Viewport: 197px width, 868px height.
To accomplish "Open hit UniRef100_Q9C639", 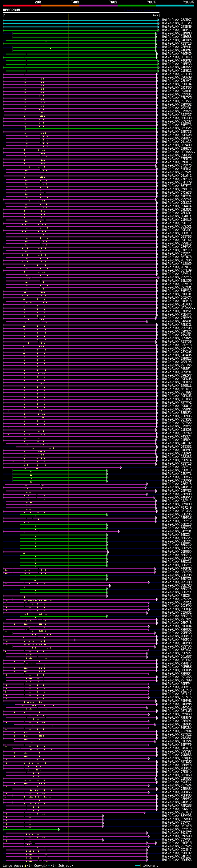I will pyautogui.click(x=177, y=78).
